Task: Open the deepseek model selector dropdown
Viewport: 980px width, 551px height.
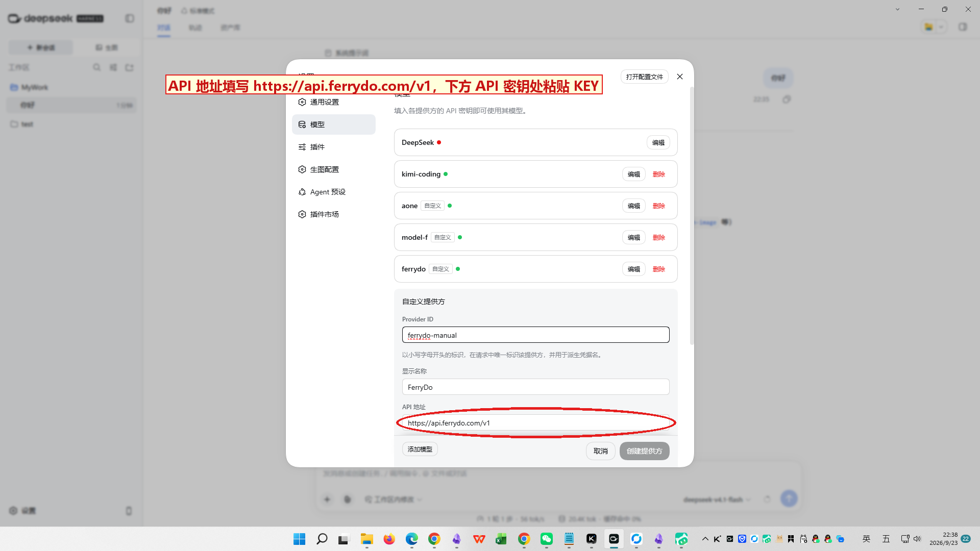Action: pos(717,499)
